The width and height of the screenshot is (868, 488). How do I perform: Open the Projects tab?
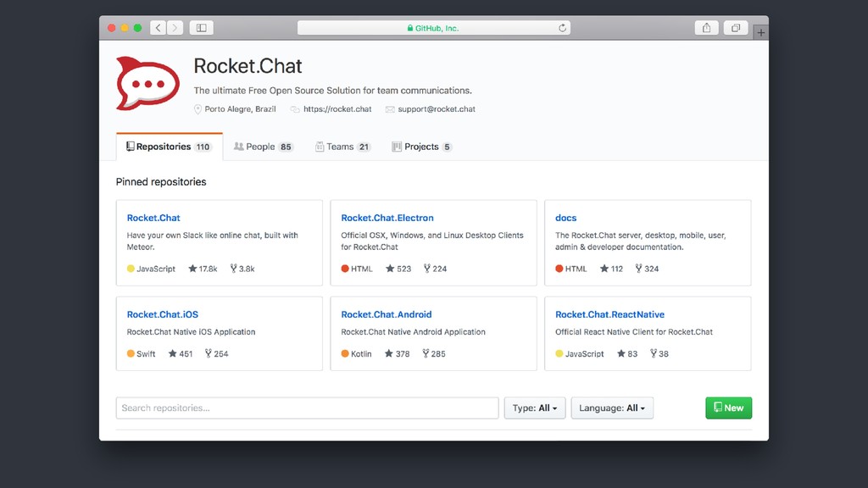(422, 147)
